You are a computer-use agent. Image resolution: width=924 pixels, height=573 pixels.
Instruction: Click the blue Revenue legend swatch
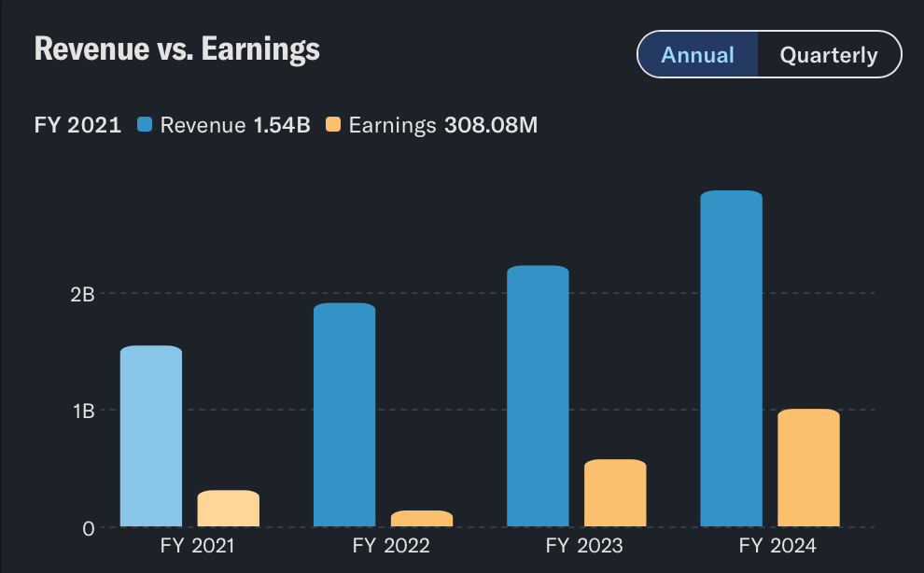(x=145, y=125)
